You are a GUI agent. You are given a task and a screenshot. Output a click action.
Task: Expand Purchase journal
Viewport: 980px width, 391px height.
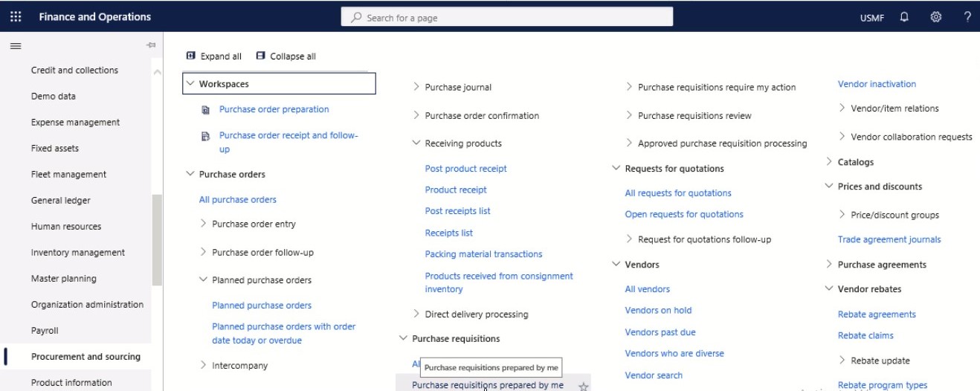(416, 87)
